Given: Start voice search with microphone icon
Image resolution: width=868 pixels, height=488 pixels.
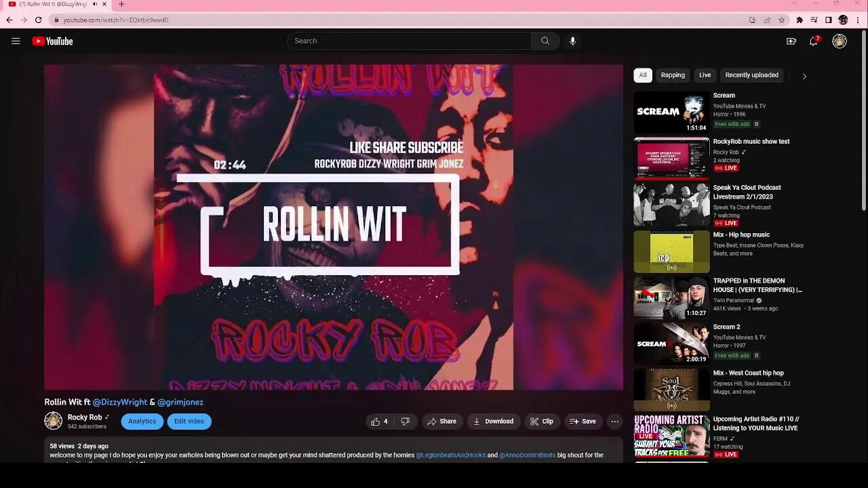Looking at the screenshot, I should 572,41.
